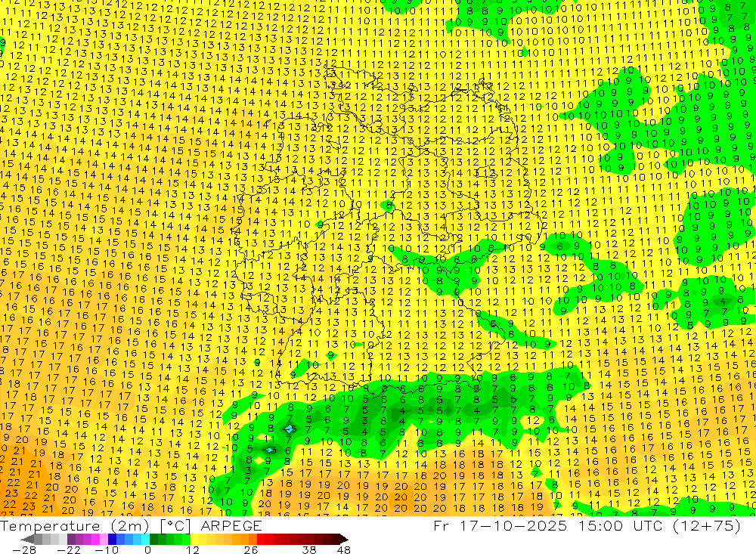
Task: Click the "Fr 17-10-2025 15:00 UTC (12+75)" timestamp
Action: point(587,525)
